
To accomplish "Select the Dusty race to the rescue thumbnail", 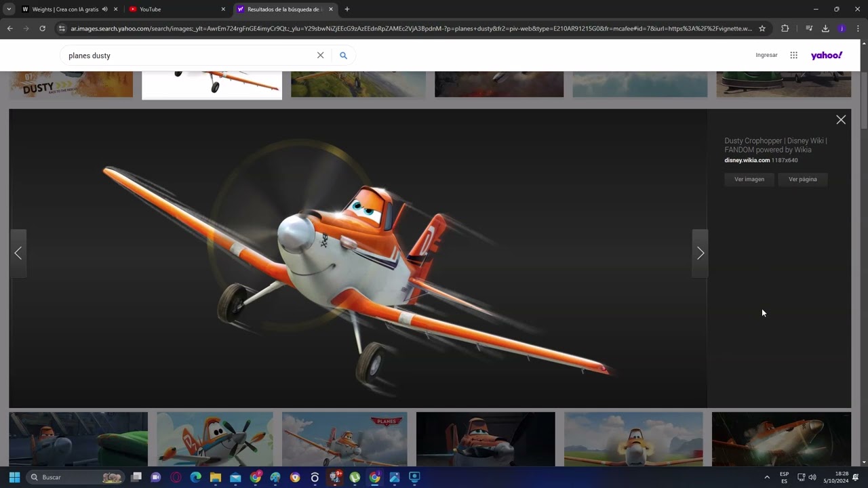I will 71,84.
